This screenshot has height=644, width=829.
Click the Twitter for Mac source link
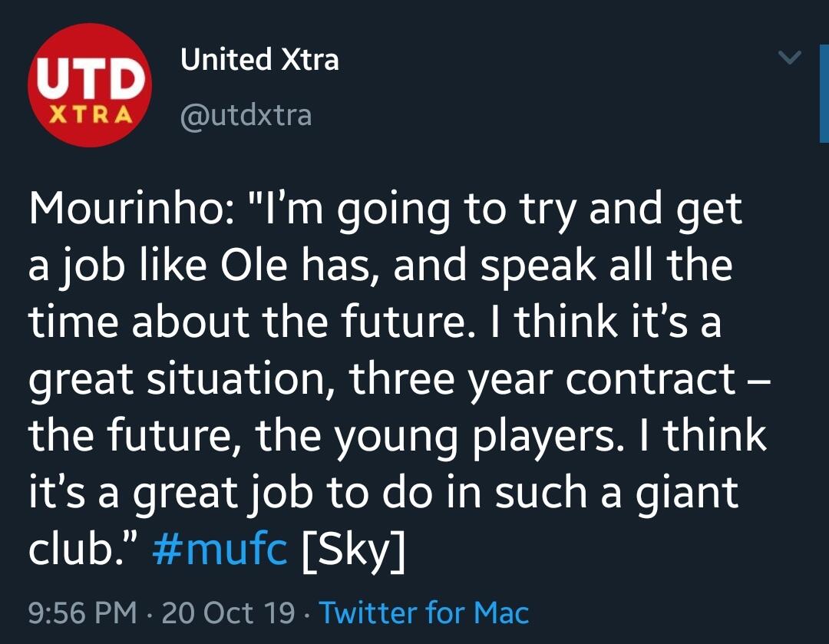click(424, 613)
